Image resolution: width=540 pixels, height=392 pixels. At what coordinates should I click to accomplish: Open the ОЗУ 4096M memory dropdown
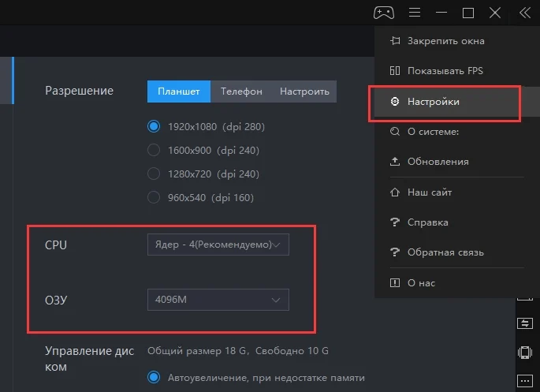pyautogui.click(x=218, y=300)
